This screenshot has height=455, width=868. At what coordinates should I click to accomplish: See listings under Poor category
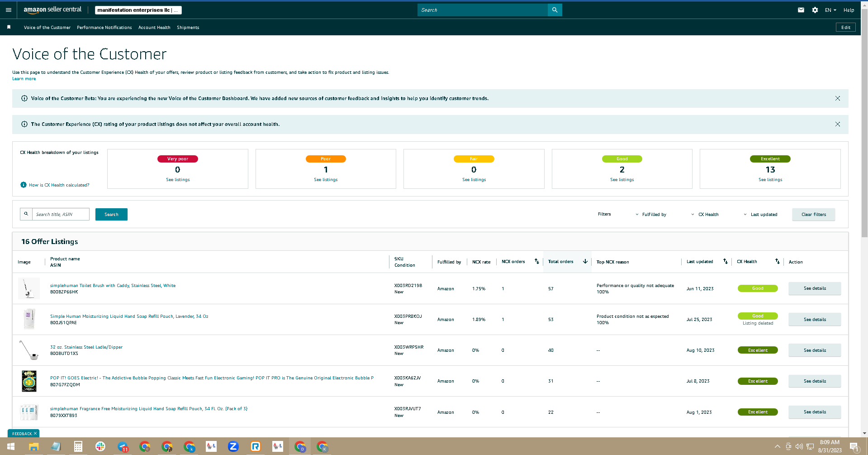tap(326, 180)
